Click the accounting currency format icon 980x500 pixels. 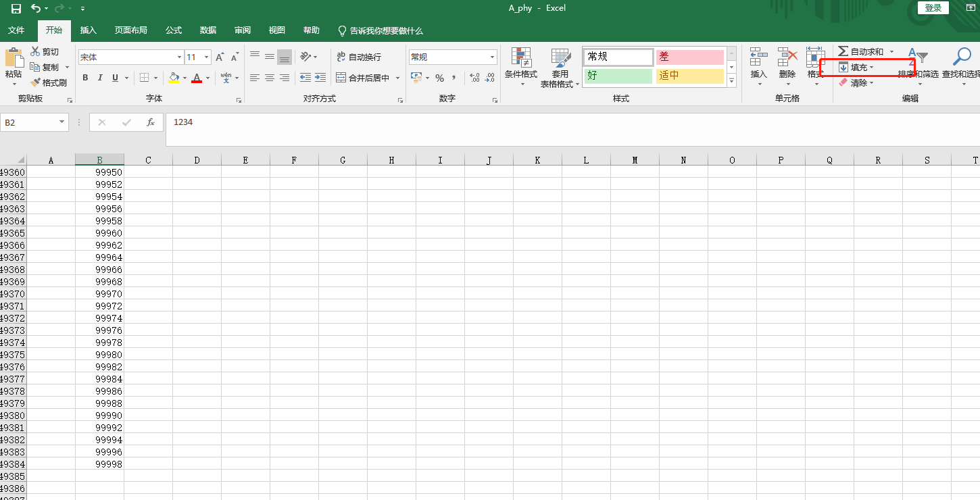click(x=416, y=78)
